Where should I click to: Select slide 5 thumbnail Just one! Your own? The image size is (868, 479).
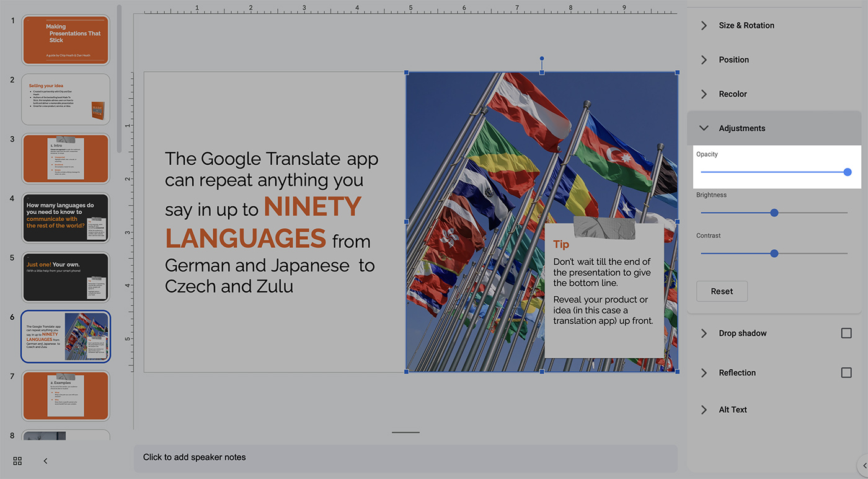[x=66, y=277]
